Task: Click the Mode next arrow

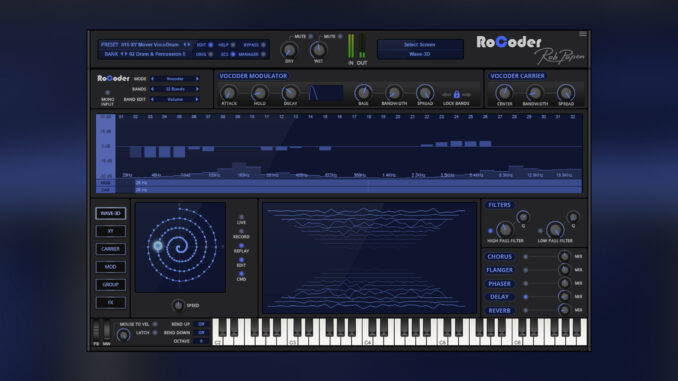Action: click(x=197, y=79)
